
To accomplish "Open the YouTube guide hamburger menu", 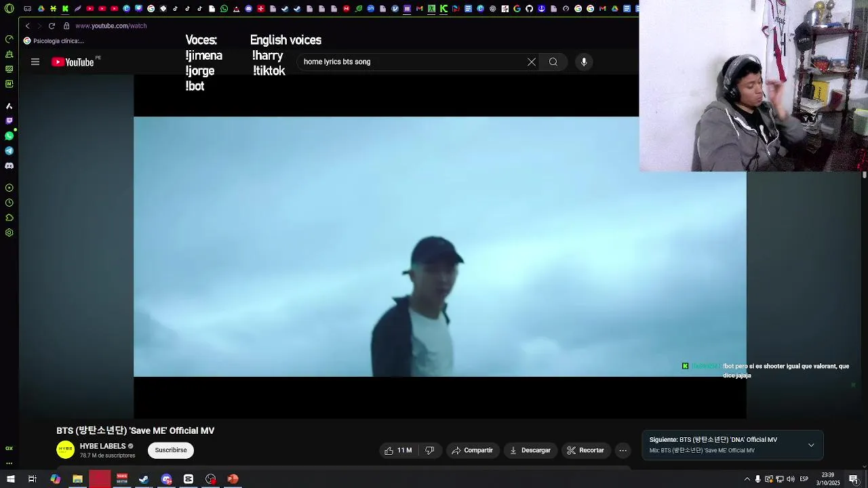I will click(x=35, y=62).
